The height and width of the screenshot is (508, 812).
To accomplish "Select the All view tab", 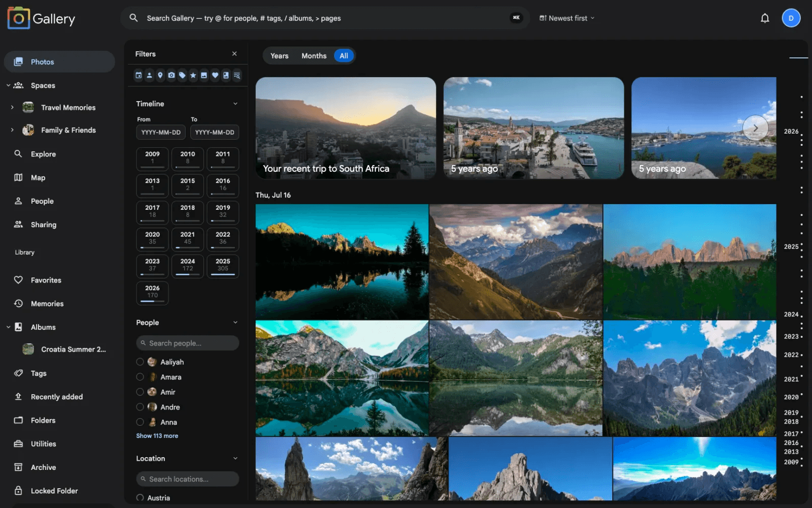I will tap(344, 56).
